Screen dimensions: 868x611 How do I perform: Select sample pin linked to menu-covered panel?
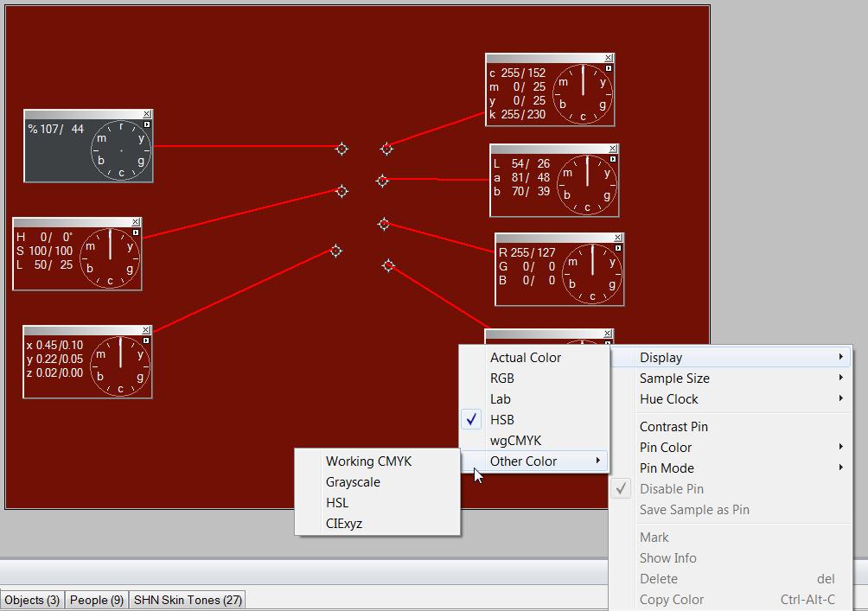coord(388,266)
